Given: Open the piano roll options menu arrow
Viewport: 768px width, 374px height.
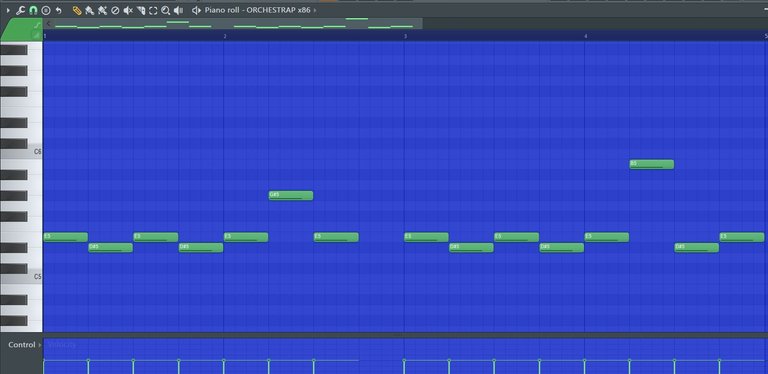Looking at the screenshot, I should tap(8, 10).
